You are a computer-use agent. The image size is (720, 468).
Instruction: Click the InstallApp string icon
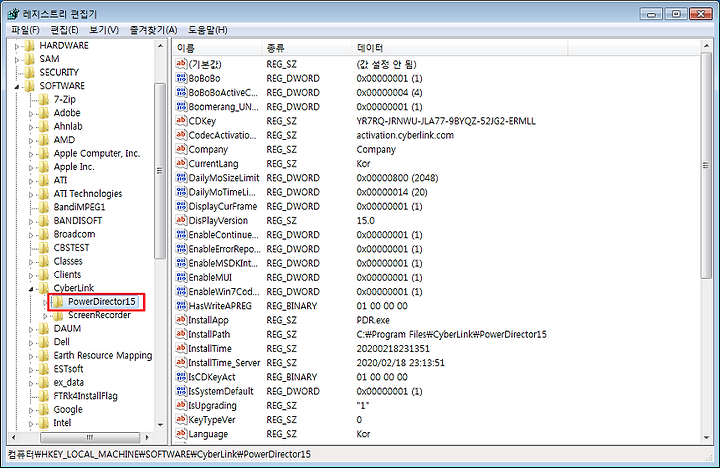click(x=181, y=320)
